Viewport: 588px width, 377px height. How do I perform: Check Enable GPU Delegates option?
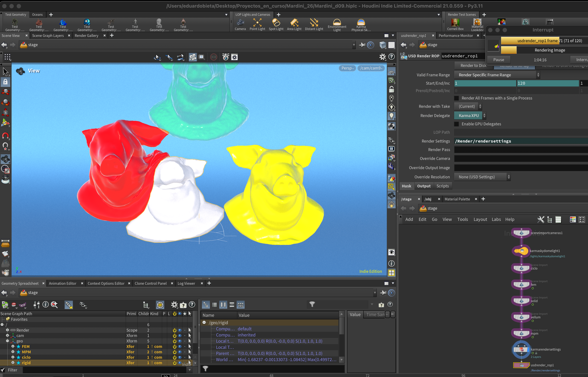pyautogui.click(x=456, y=124)
